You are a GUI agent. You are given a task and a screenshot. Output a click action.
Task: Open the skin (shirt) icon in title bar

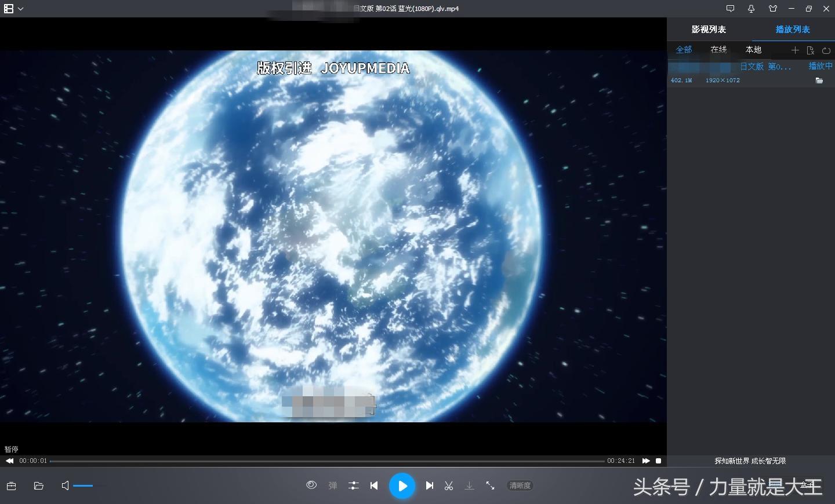(773, 9)
